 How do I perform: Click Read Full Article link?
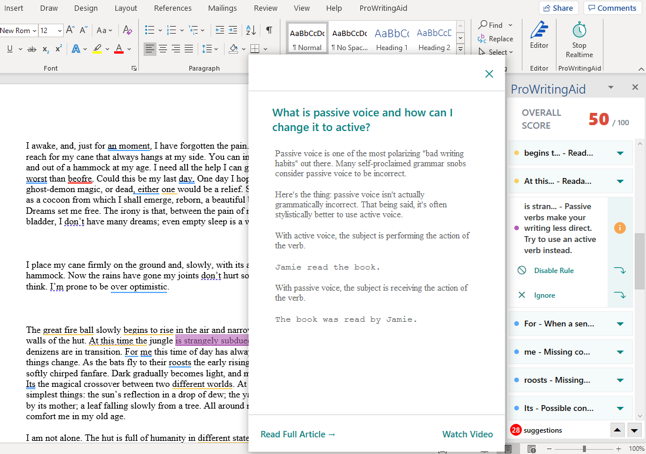pos(298,434)
